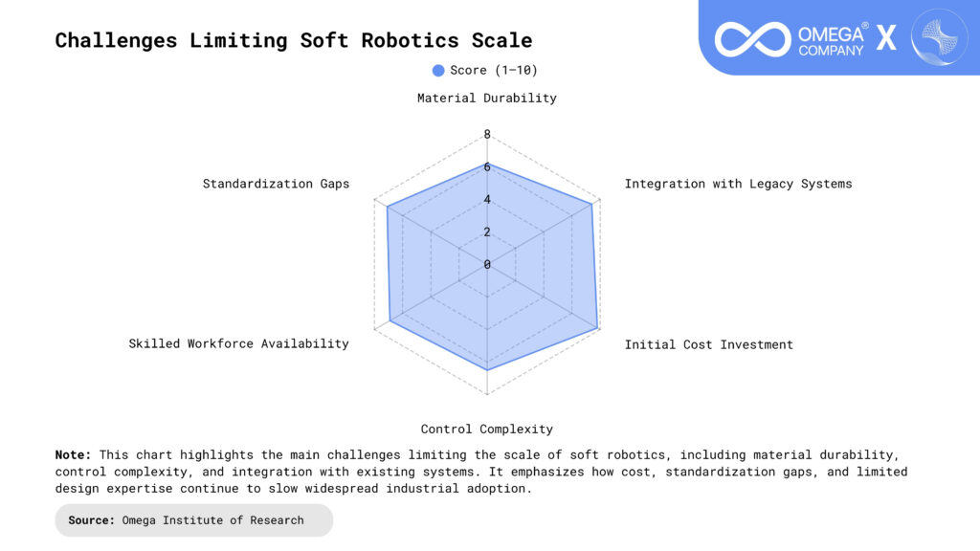Screen dimensions: 980x551
Task: Click the Initial Cost Investment label
Action: [708, 344]
